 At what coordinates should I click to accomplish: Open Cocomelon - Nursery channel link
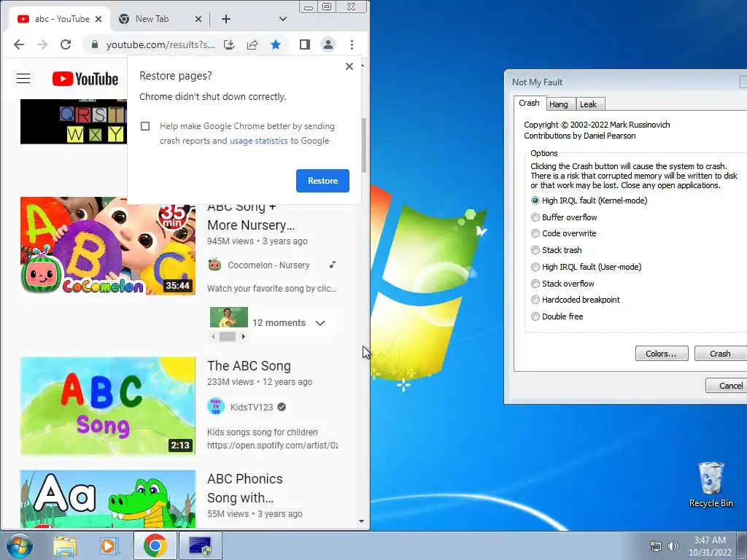tap(268, 265)
